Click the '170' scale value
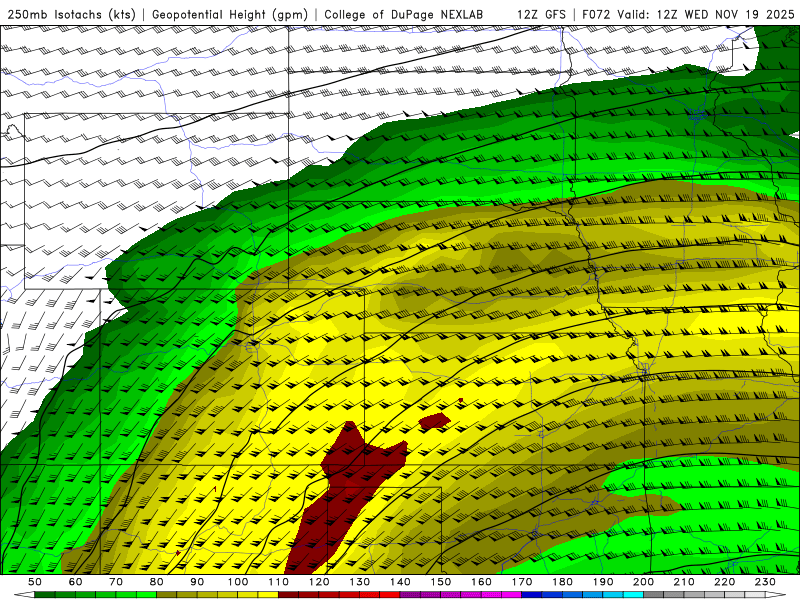Image resolution: width=800 pixels, height=600 pixels. tap(522, 582)
